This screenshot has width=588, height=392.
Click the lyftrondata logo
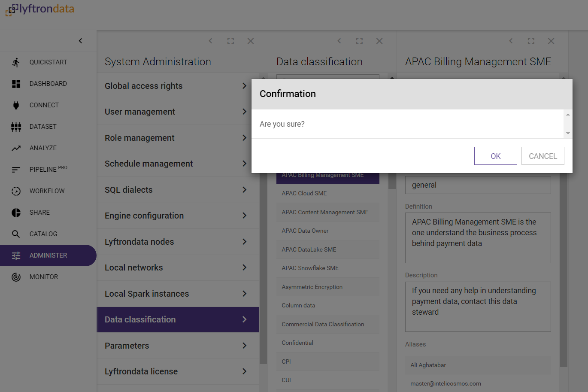pos(39,9)
